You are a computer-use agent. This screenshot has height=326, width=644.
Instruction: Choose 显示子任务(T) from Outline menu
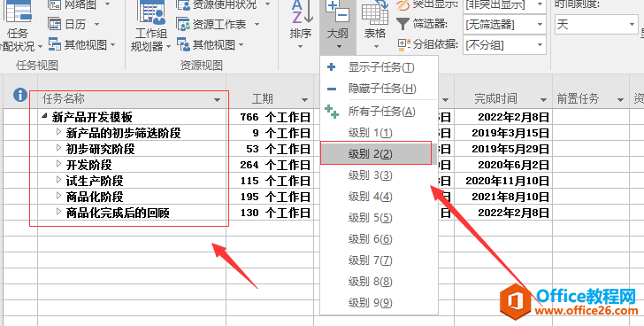(379, 67)
